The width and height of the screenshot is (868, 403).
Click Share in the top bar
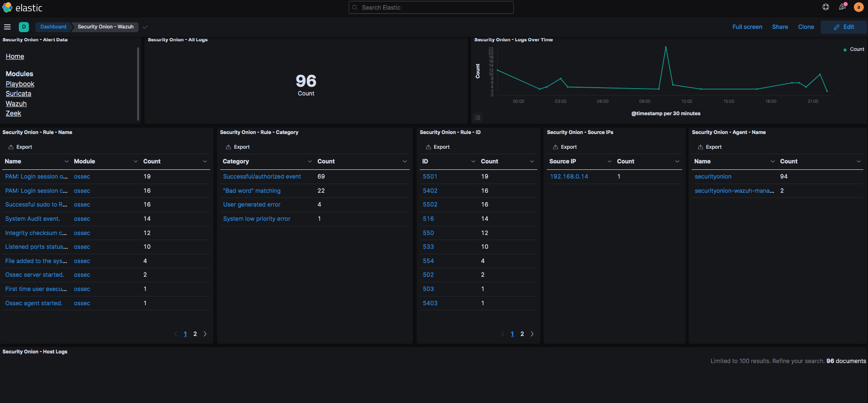[x=780, y=27]
